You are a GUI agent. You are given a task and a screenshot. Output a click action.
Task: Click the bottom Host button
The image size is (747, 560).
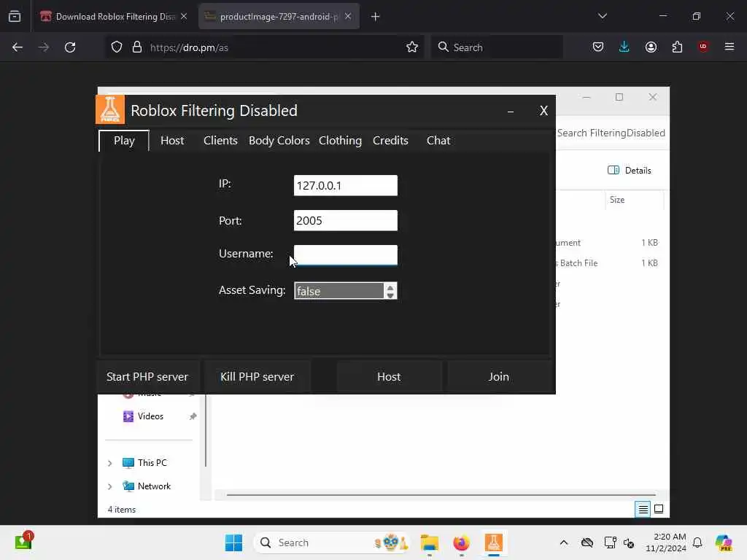point(389,377)
